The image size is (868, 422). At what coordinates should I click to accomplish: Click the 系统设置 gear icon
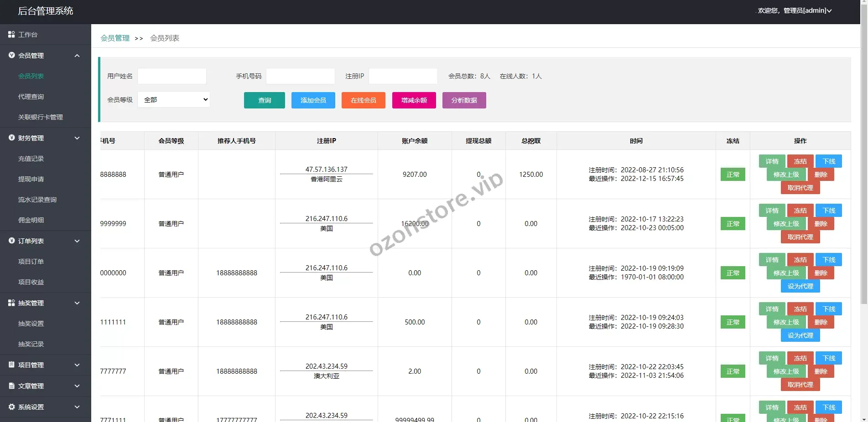point(11,407)
